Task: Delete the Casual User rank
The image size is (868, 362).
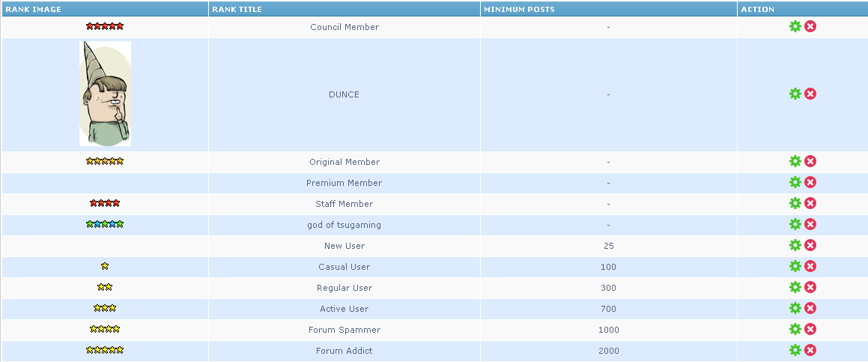Action: [810, 266]
